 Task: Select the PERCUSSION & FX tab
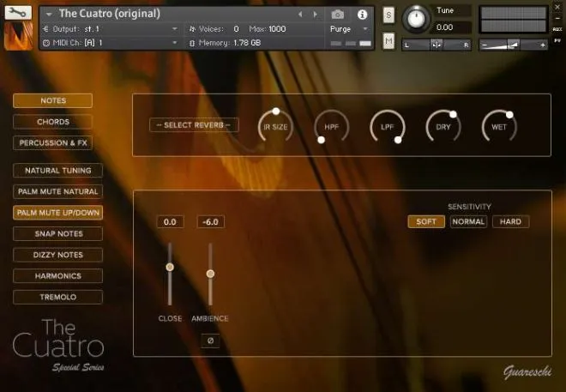52,143
